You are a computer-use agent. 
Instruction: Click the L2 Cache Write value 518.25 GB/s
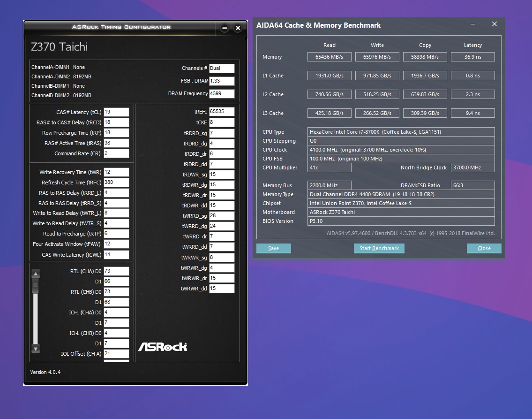(377, 94)
